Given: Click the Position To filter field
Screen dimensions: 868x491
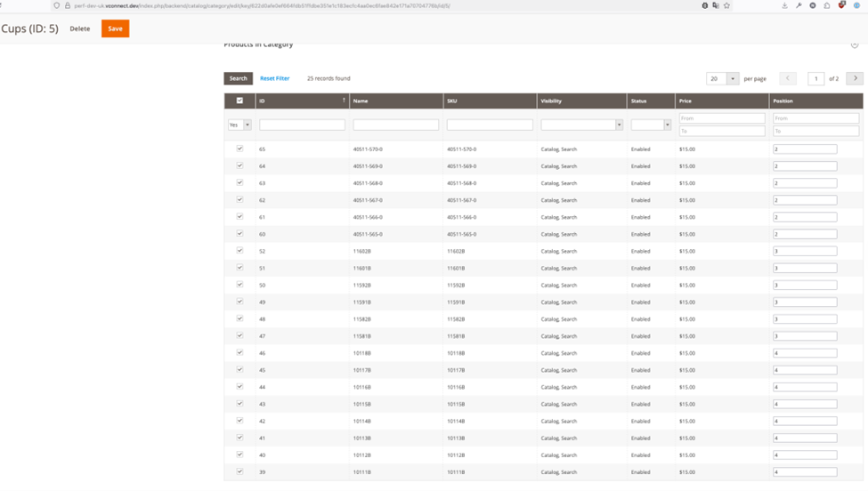Looking at the screenshot, I should (816, 131).
